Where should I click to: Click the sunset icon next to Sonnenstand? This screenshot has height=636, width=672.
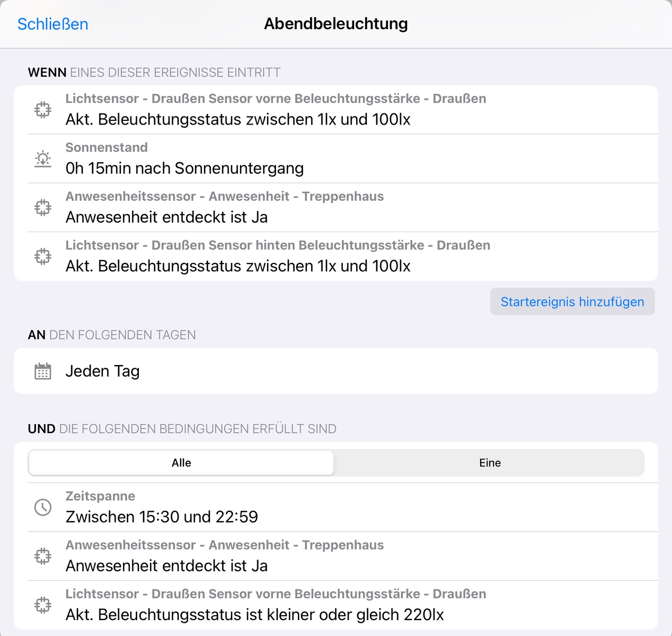[x=43, y=158]
